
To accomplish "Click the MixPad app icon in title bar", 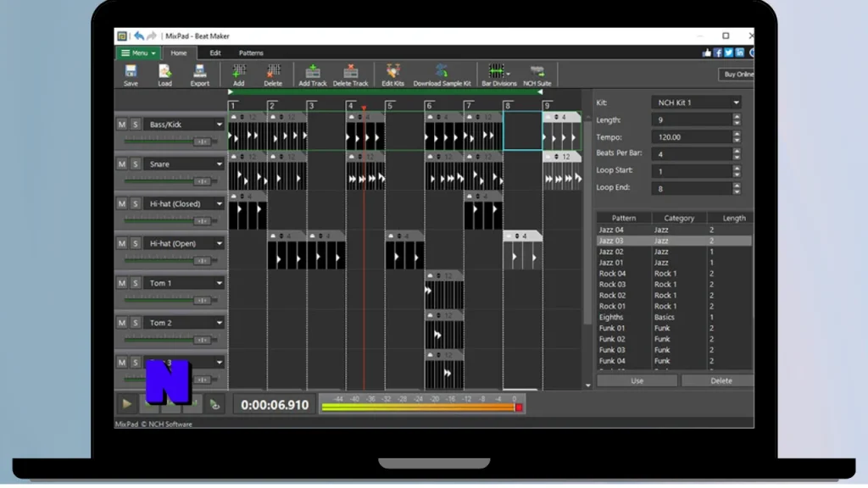I will click(122, 36).
